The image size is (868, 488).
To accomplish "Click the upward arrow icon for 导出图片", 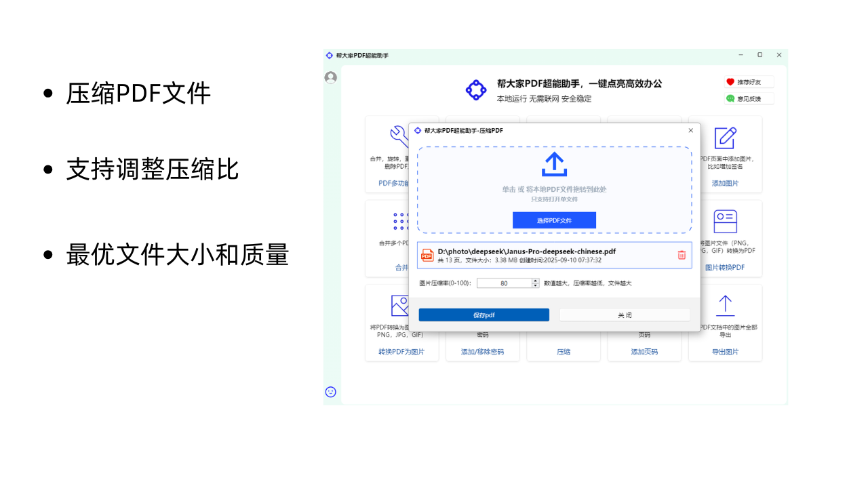I will click(x=725, y=307).
